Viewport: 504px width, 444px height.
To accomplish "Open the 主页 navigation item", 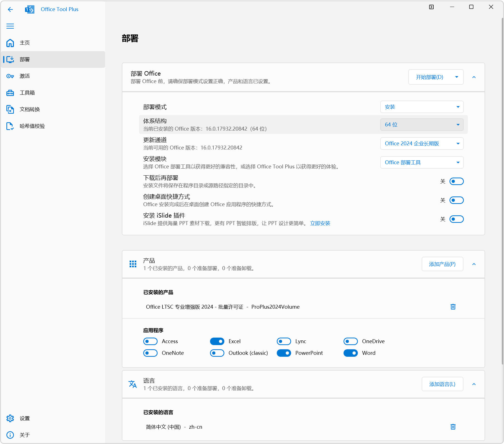I will pyautogui.click(x=53, y=43).
